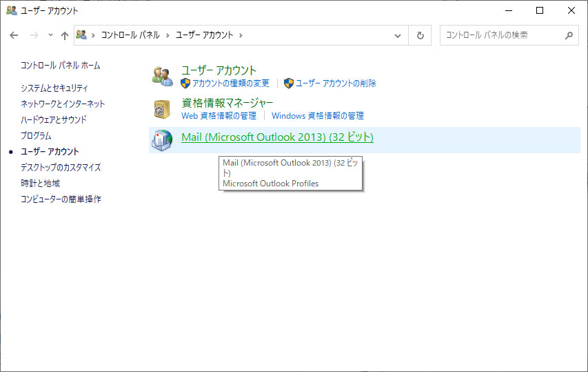Click the address bar user accounts icon
588x372 pixels.
(81, 35)
